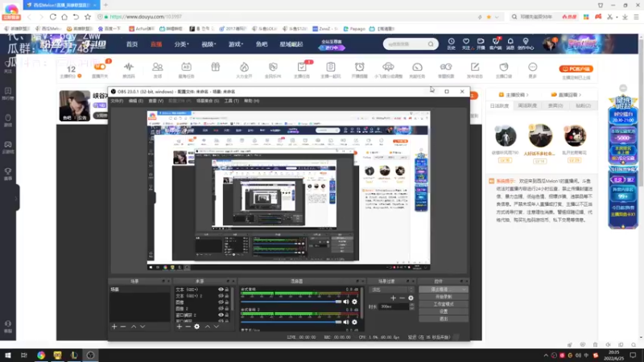Click 设置 button in OBS controls
Image resolution: width=644 pixels, height=362 pixels.
pyautogui.click(x=444, y=311)
